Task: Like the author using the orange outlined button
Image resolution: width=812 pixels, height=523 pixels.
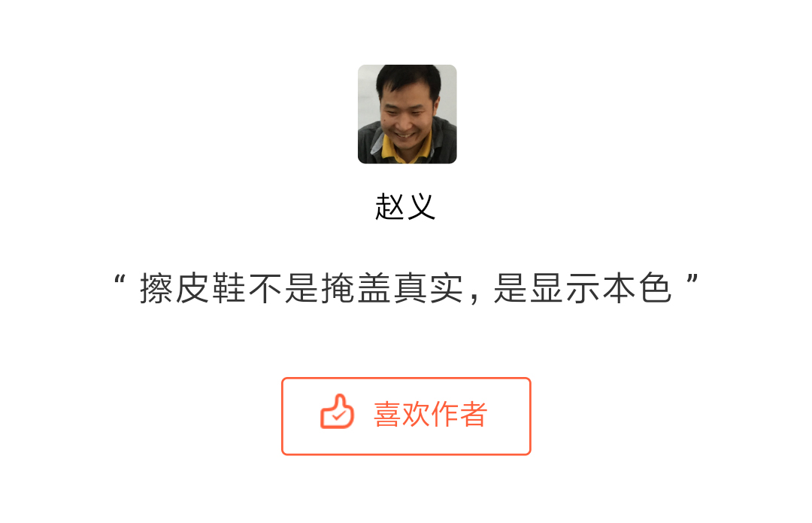Action: pos(406,416)
